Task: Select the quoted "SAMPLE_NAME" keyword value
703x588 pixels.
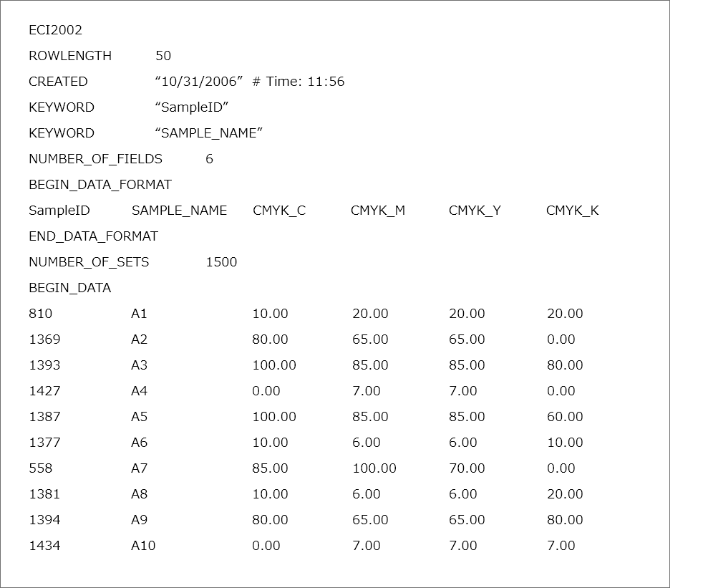Action: 209,133
